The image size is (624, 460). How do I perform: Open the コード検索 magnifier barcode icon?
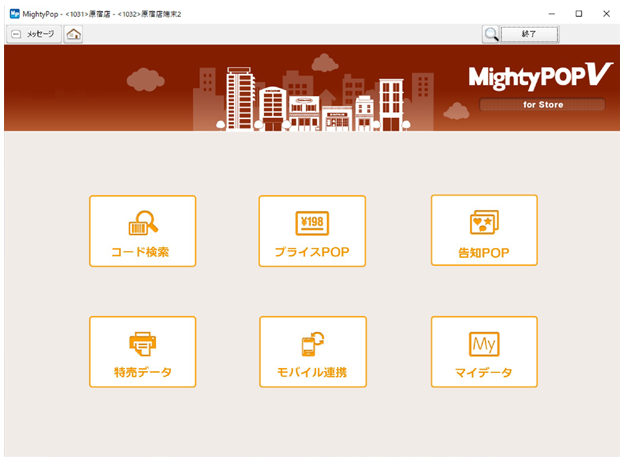point(142,223)
